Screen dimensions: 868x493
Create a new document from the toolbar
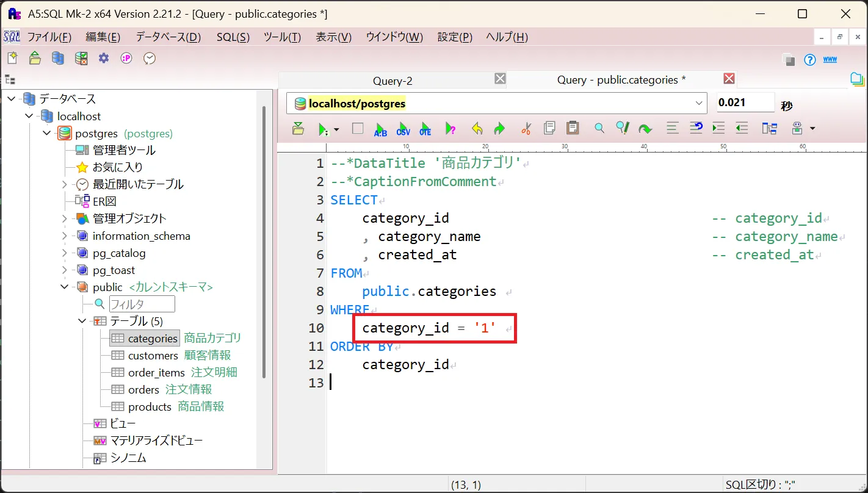click(x=12, y=58)
